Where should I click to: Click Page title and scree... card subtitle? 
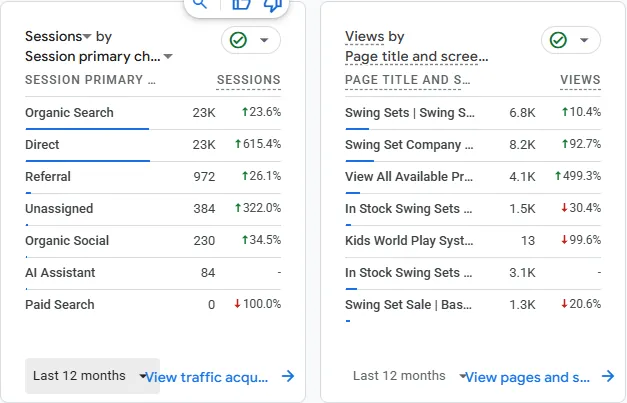pos(417,56)
